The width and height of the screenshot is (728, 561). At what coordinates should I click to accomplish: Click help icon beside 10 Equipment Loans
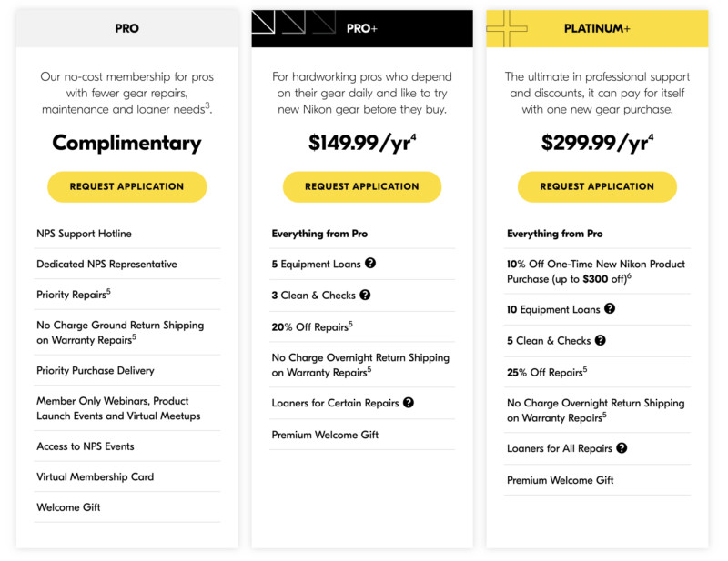610,309
